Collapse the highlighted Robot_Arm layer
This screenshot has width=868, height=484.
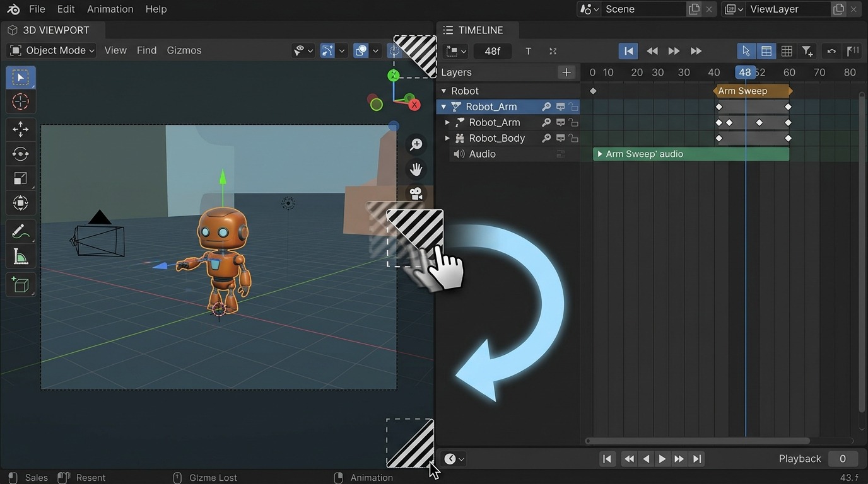443,107
